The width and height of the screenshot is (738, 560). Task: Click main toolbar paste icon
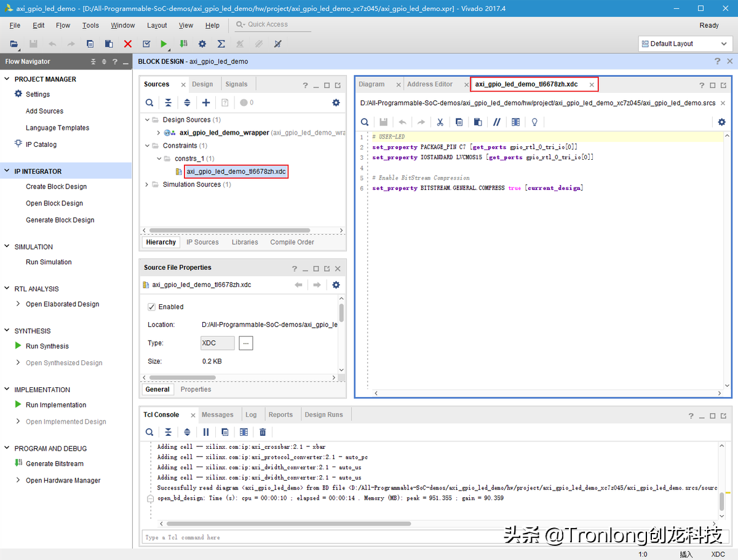click(109, 44)
